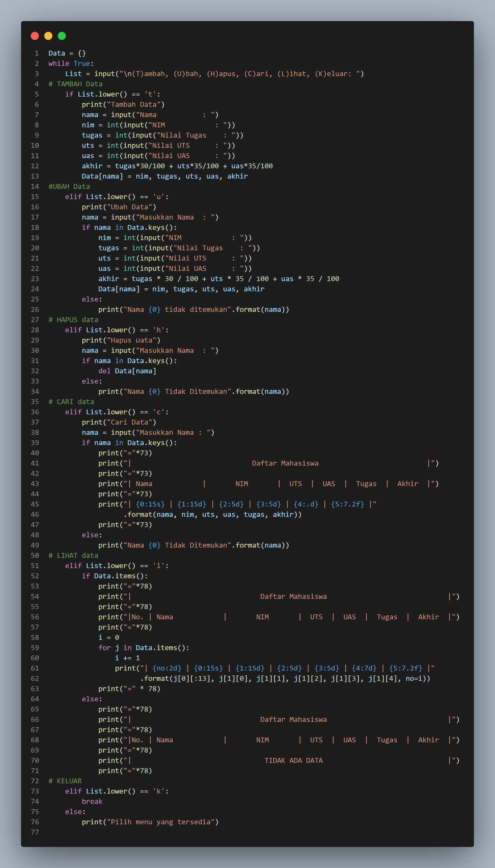Click 'i += 1' on line 60
The height and width of the screenshot is (868, 495).
127,658
